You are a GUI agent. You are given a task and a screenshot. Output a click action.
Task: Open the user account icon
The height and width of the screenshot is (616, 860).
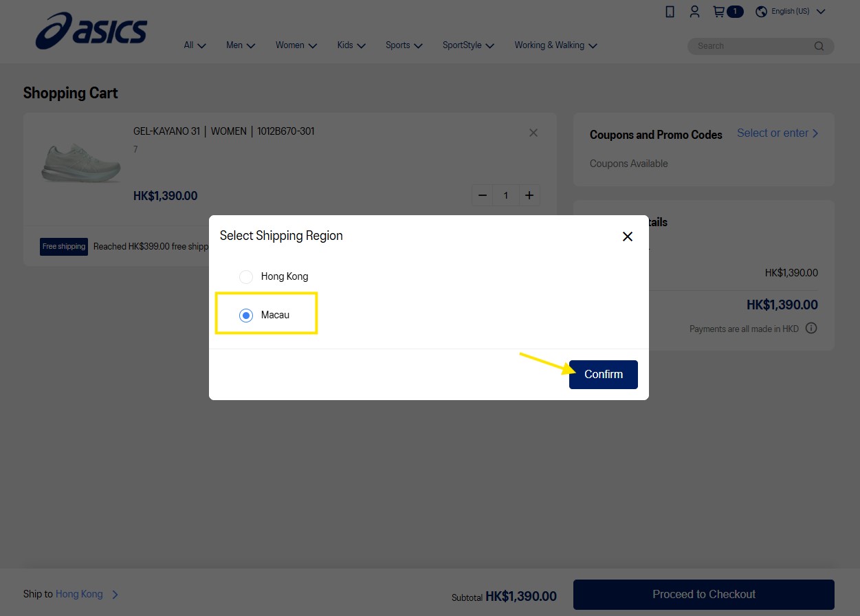point(694,12)
